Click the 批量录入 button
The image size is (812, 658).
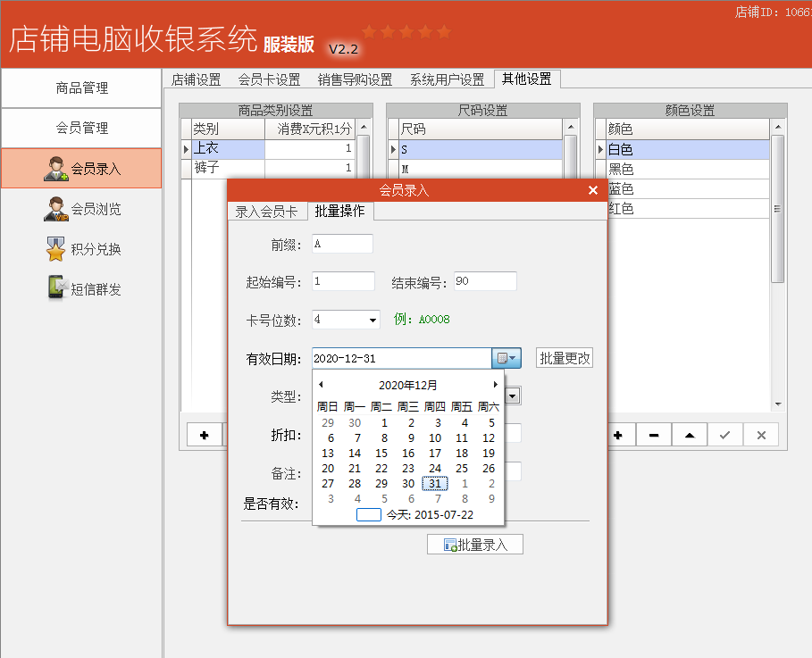475,545
